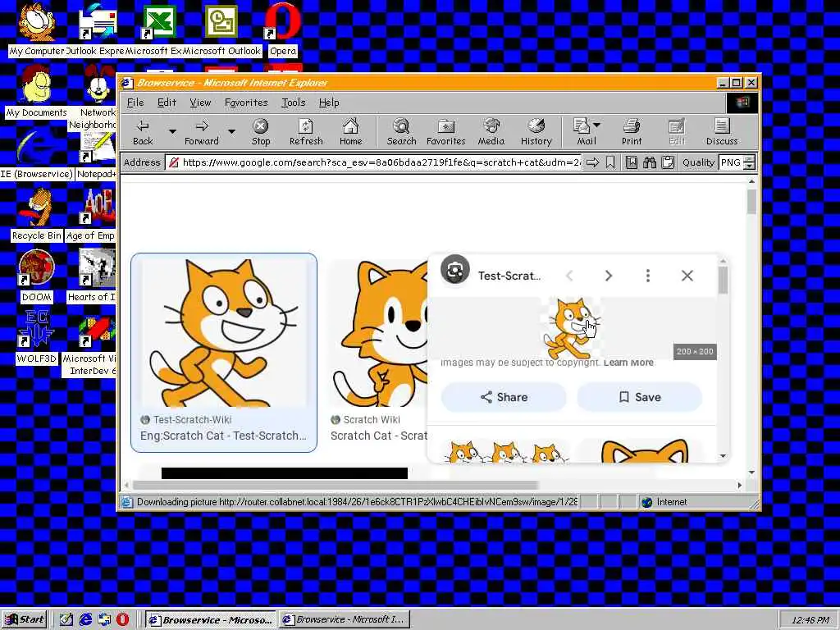Click the Save button in image panel
This screenshot has height=630, width=840.
coord(640,397)
